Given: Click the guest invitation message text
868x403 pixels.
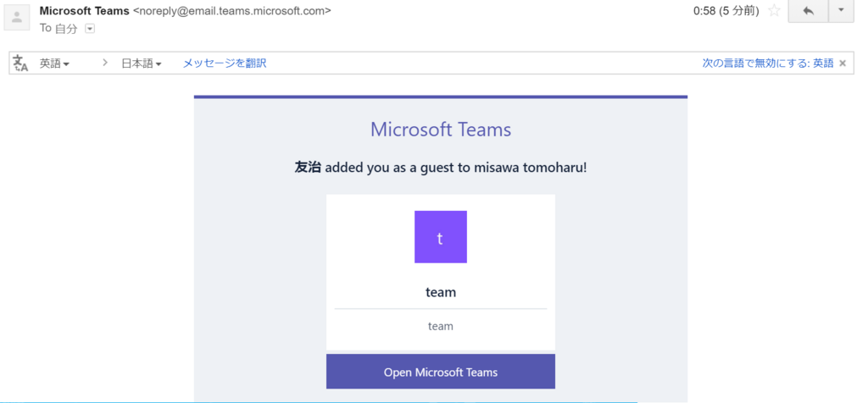Looking at the screenshot, I should 441,168.
